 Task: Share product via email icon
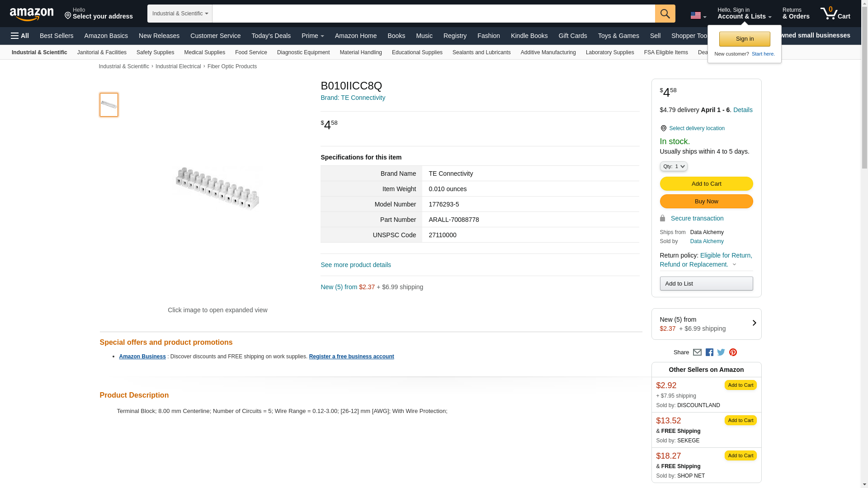point(697,352)
